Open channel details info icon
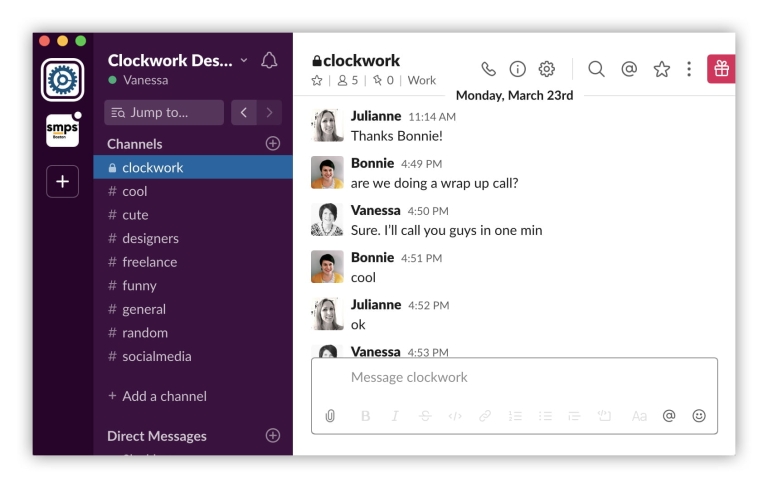768x488 pixels. [x=517, y=69]
